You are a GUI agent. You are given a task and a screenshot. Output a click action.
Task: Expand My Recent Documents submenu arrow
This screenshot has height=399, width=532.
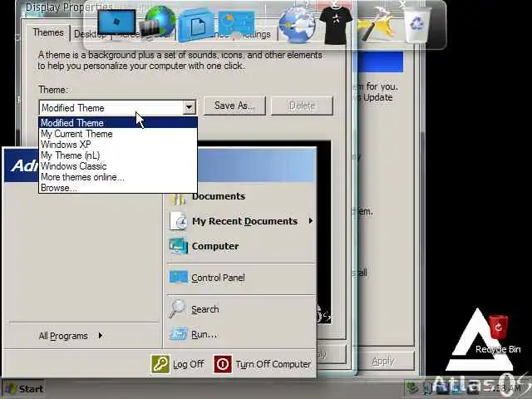[x=310, y=221]
